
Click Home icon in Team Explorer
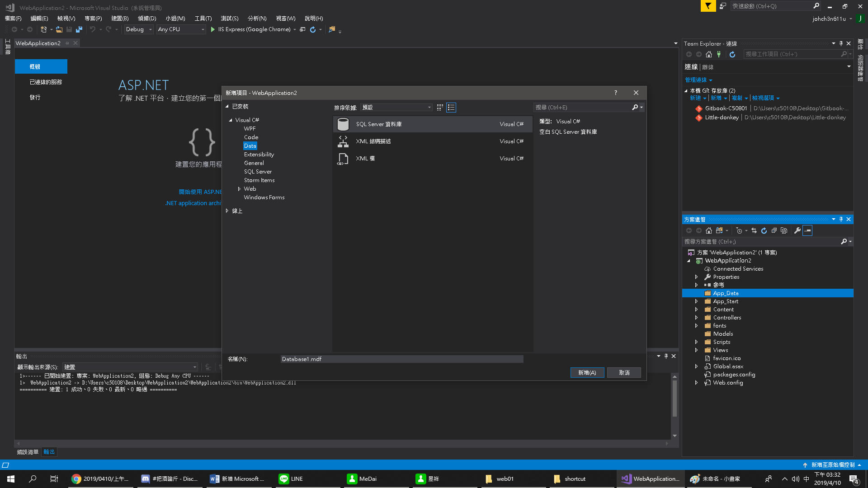[709, 54]
